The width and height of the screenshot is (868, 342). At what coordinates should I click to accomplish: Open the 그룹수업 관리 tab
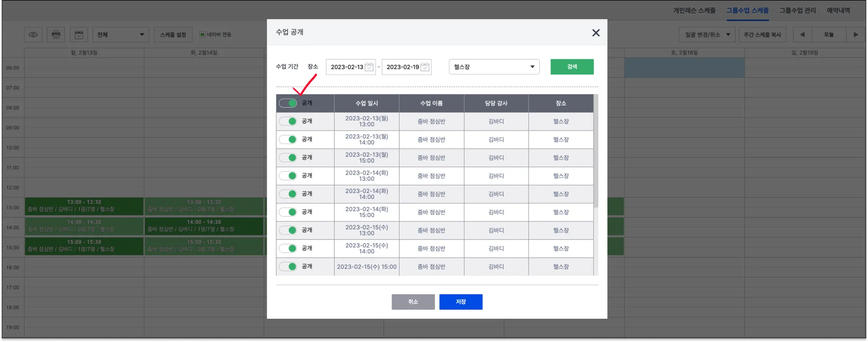tap(798, 11)
